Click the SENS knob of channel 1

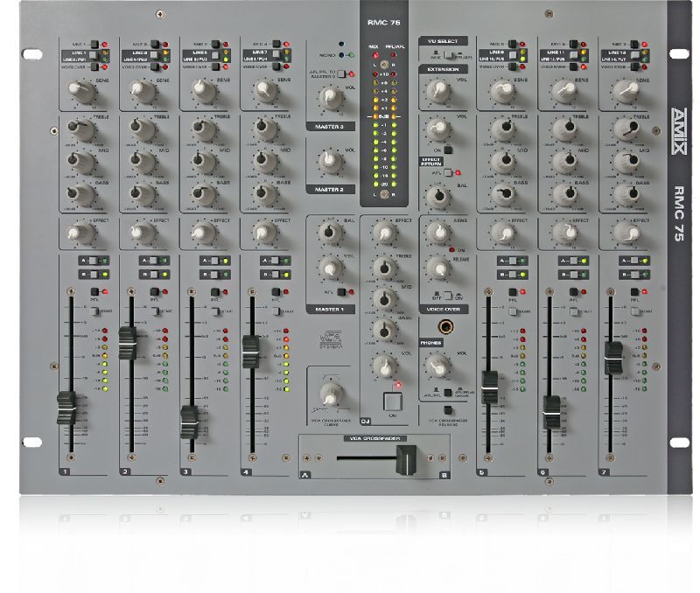[81, 91]
